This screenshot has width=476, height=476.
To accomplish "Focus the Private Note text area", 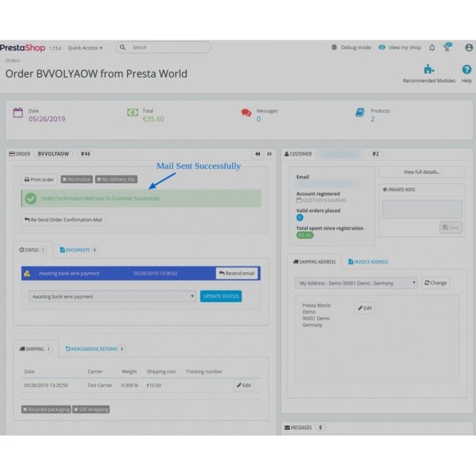I will (422, 209).
